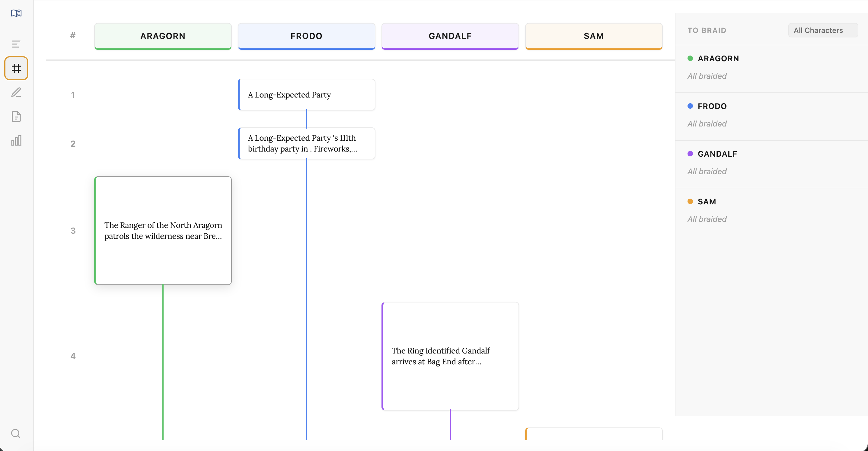868x451 pixels.
Task: Click GANDALF in the To Braid panel
Action: click(x=717, y=154)
